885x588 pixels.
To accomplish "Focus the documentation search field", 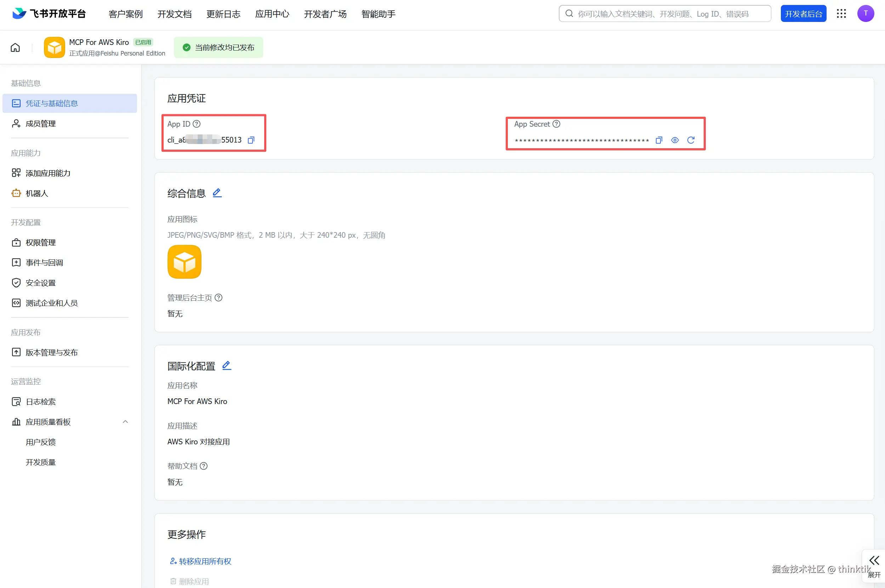I will click(664, 14).
